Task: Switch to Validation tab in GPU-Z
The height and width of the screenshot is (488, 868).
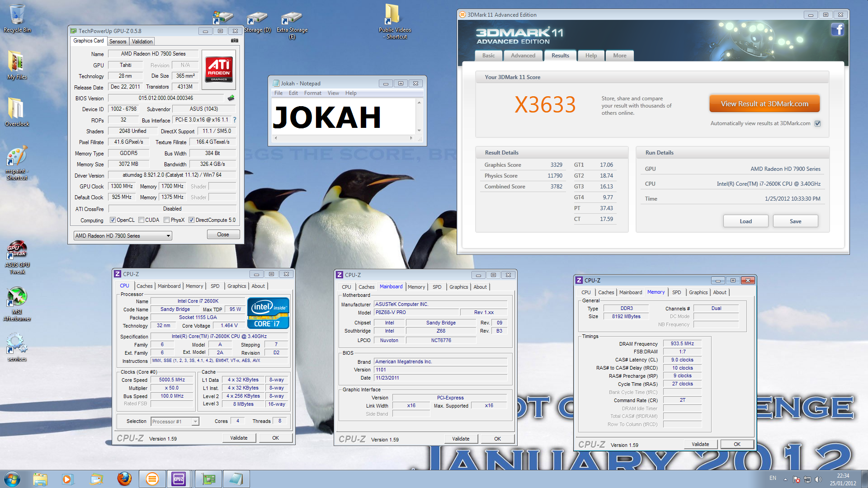Action: [x=142, y=42]
